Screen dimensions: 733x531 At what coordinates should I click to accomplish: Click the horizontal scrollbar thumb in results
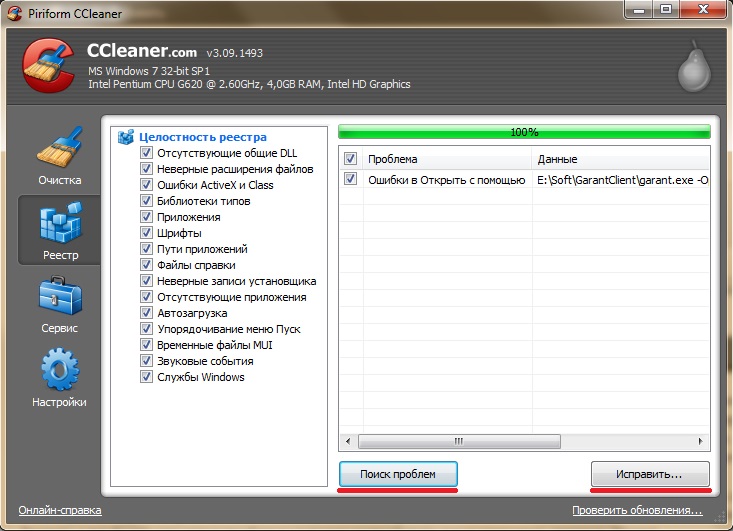tap(459, 441)
